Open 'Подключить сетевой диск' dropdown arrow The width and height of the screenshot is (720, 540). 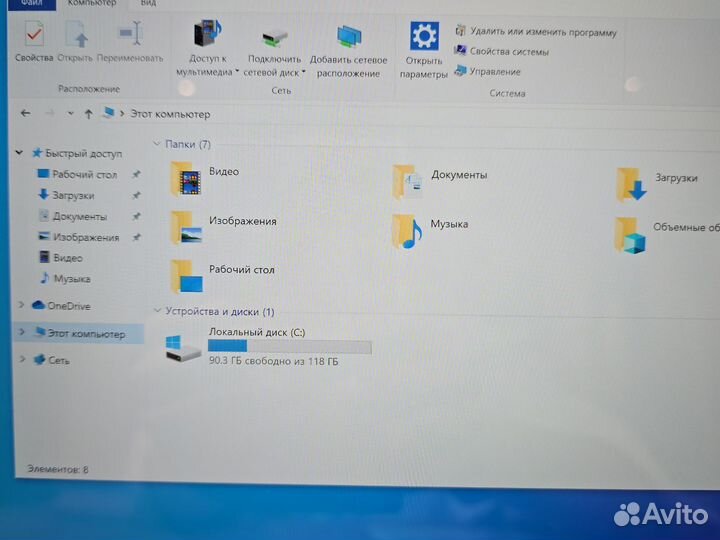(x=304, y=72)
